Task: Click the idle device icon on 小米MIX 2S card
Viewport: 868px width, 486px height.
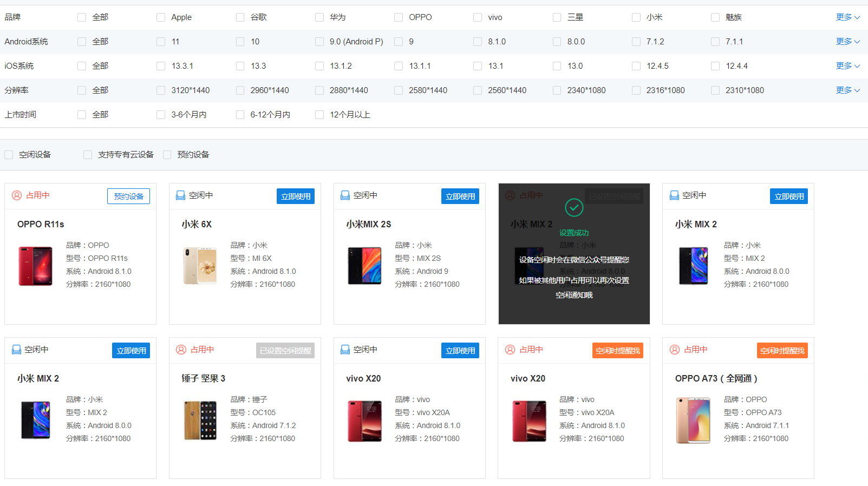Action: [345, 195]
